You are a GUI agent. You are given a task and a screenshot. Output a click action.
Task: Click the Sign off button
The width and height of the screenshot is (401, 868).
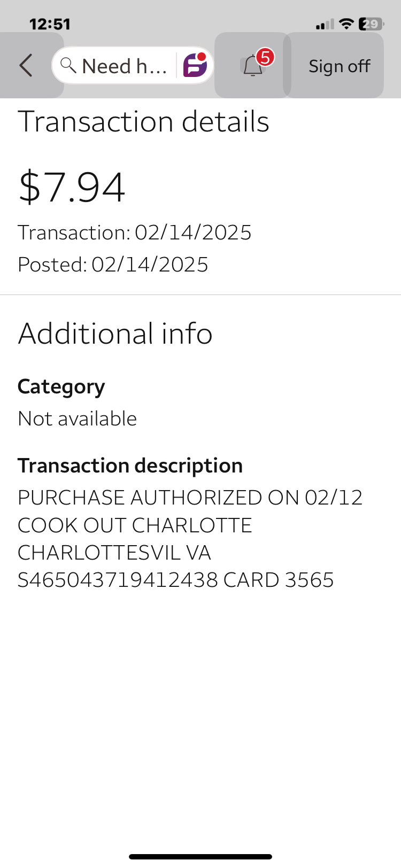pos(339,66)
